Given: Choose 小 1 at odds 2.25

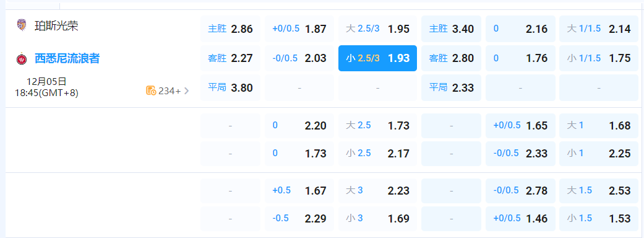Looking at the screenshot, I should [x=599, y=154].
